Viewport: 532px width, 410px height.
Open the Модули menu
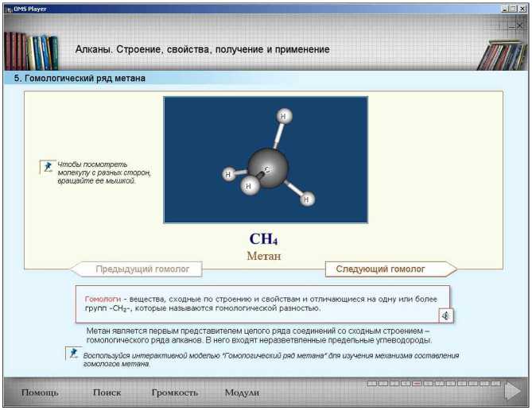[242, 393]
